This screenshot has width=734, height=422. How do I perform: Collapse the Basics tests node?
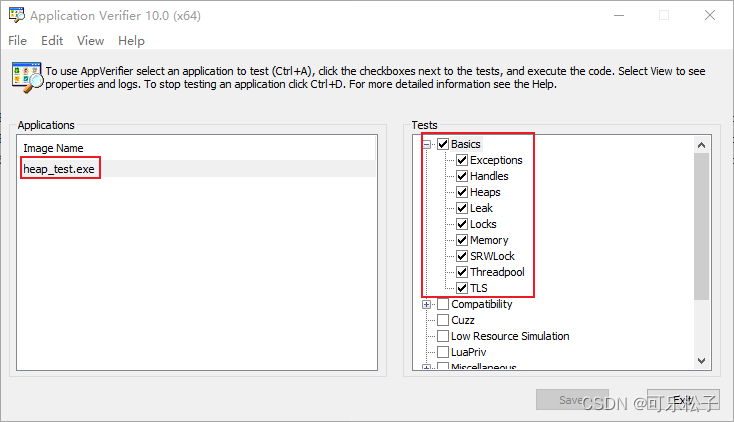tap(426, 144)
